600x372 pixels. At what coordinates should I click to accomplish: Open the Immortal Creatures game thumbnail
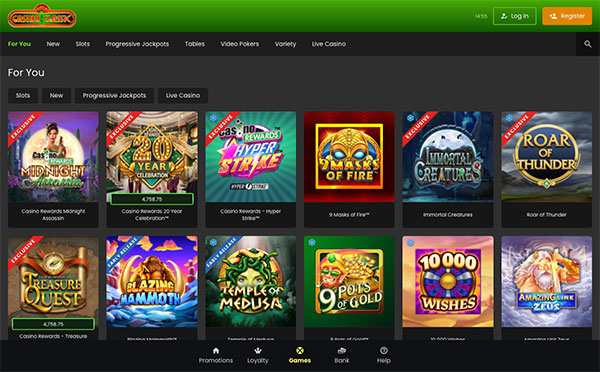[x=448, y=157]
